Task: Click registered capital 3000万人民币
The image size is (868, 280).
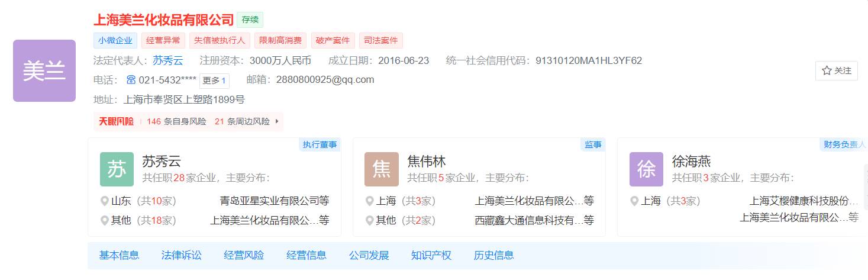Action: point(280,60)
